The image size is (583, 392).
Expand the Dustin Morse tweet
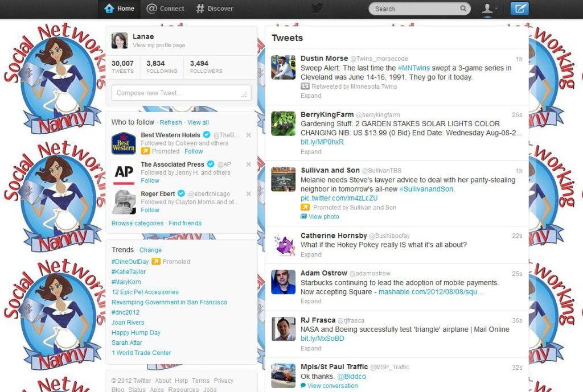pyautogui.click(x=311, y=96)
